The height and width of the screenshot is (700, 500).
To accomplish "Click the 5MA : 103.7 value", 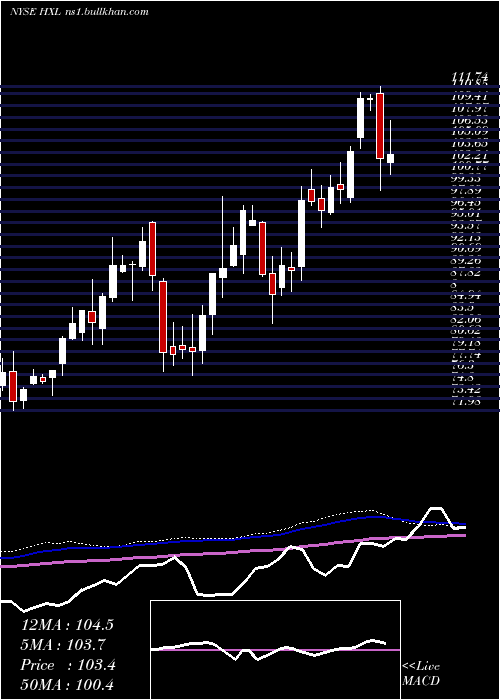I will pos(65,645).
